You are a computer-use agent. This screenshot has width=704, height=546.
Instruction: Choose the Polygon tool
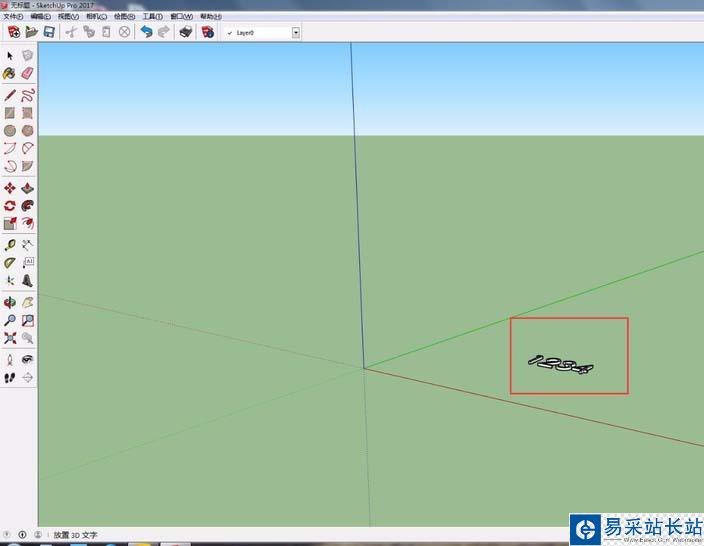pos(27,131)
